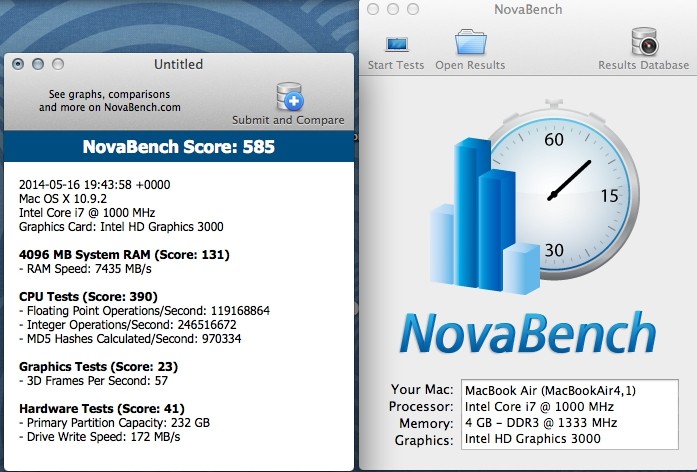Open the Open Results folder icon
Image resolution: width=697 pixels, height=472 pixels.
[470, 42]
